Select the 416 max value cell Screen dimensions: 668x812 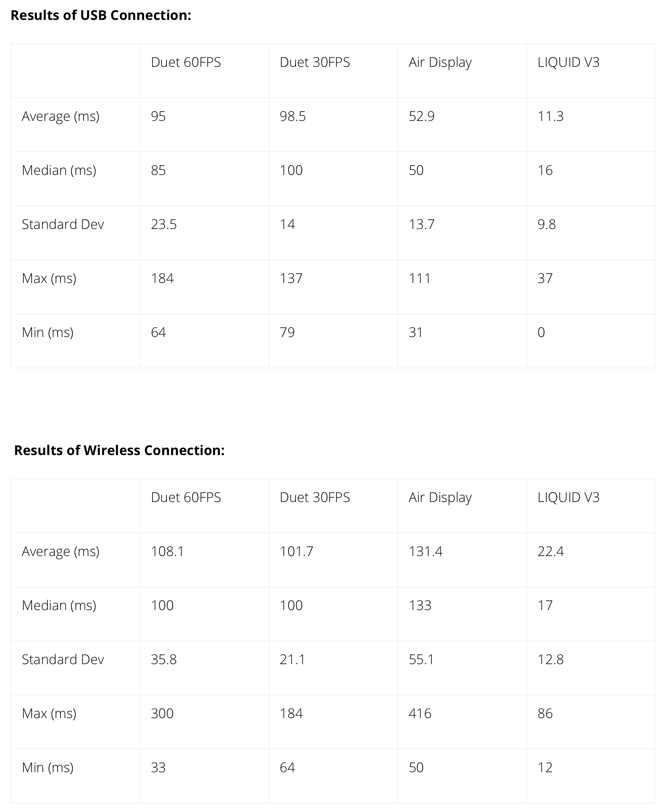point(420,714)
